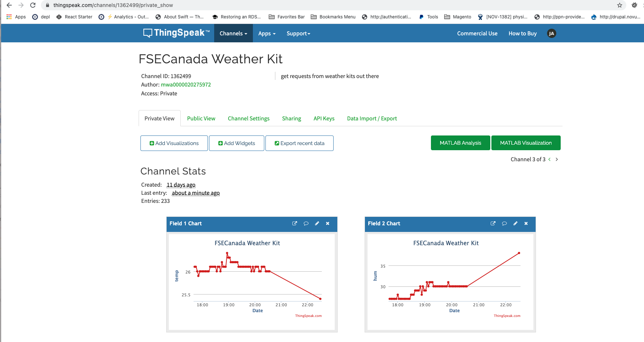
Task: Click the browser address bar URL
Action: tap(113, 5)
